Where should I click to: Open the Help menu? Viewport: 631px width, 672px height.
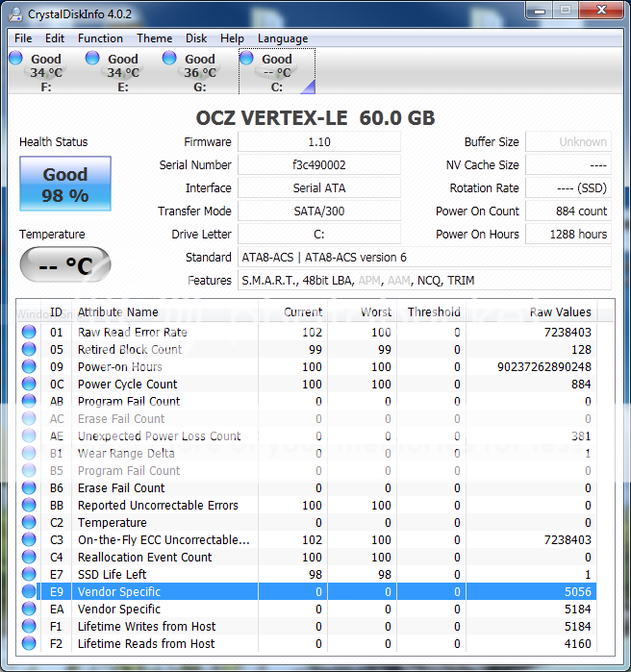(x=232, y=38)
